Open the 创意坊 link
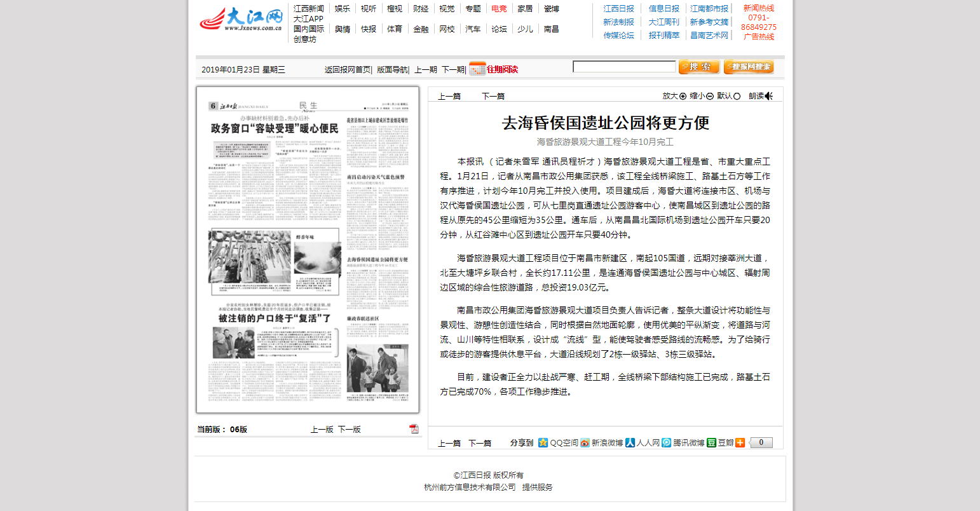The image size is (980, 511). (x=305, y=39)
